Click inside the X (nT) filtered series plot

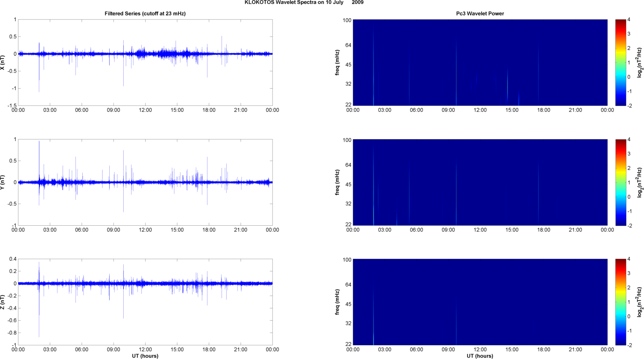pos(145,62)
